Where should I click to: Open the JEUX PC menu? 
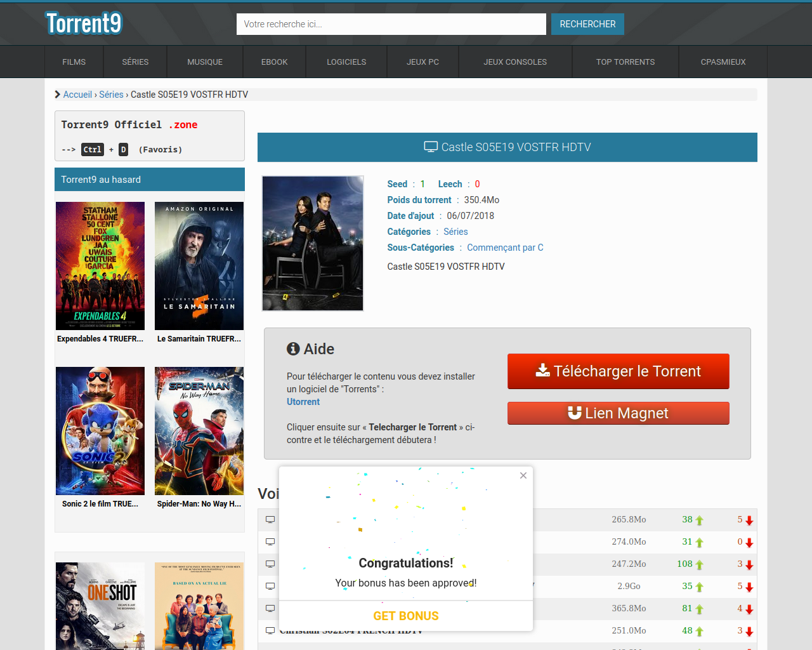(422, 62)
